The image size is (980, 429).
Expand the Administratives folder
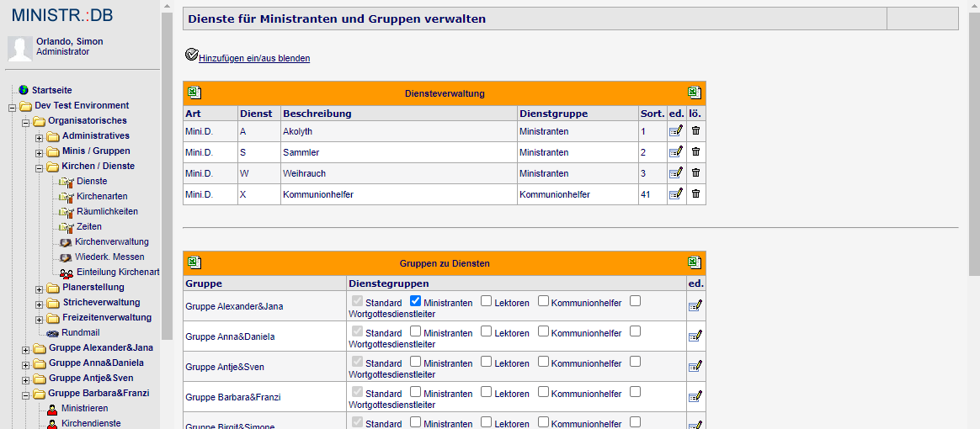[39, 136]
